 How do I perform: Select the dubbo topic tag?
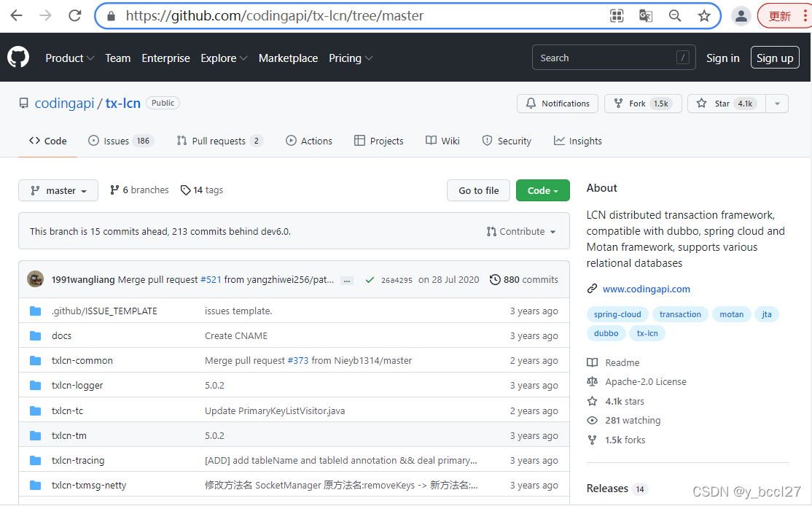tap(606, 333)
